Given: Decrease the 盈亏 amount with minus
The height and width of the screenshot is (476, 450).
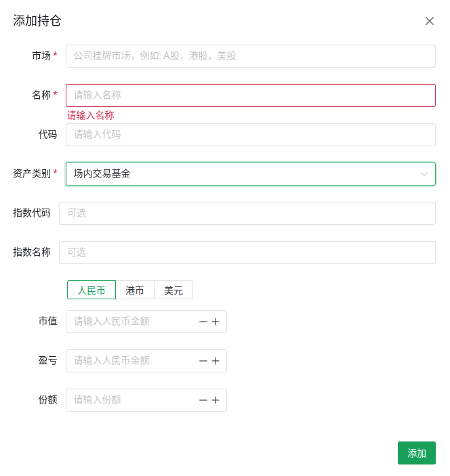Looking at the screenshot, I should 203,361.
